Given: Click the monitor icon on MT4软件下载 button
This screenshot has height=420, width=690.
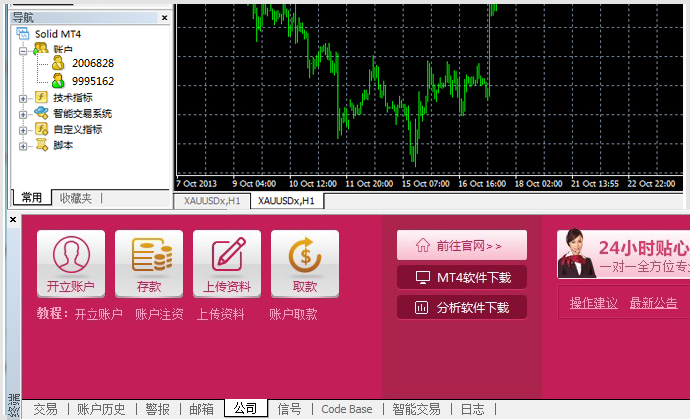Looking at the screenshot, I should coord(422,278).
